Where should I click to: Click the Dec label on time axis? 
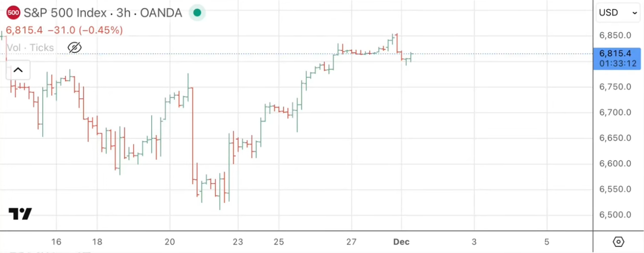click(401, 242)
